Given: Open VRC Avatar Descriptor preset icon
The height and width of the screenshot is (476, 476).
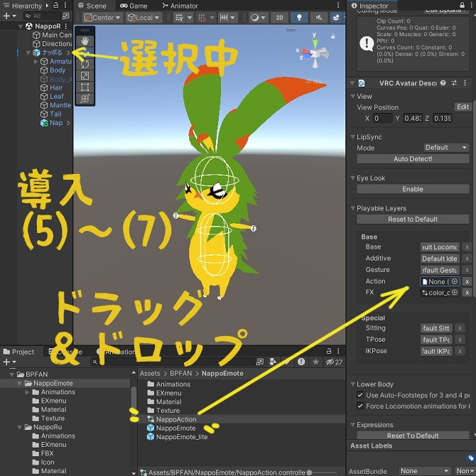Looking at the screenshot, I should point(454,83).
